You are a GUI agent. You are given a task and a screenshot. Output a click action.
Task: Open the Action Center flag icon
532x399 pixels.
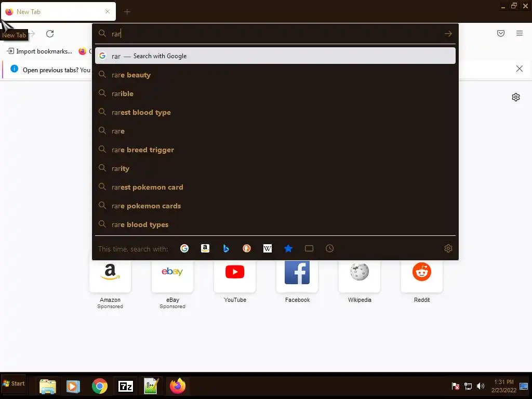456,386
